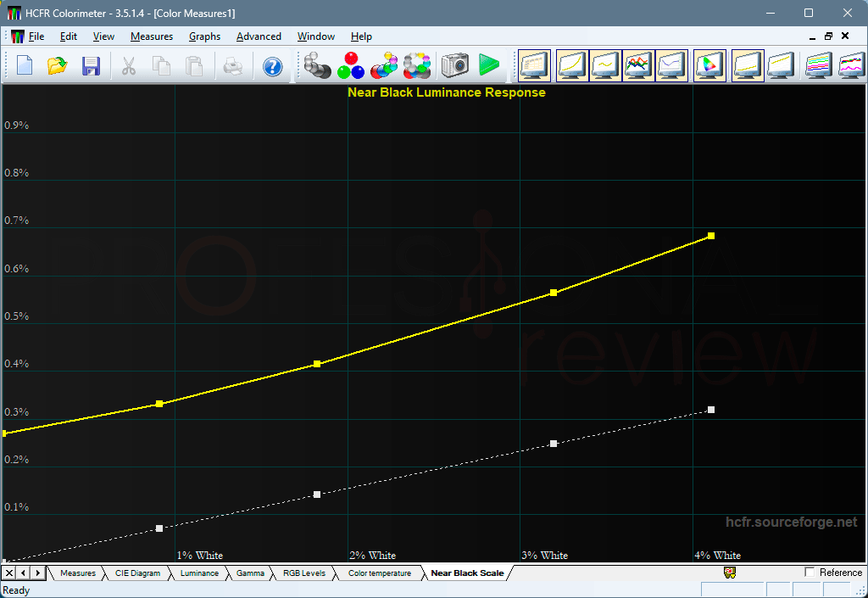Enable the Reference checkbox
The image size is (868, 598).
pyautogui.click(x=810, y=572)
